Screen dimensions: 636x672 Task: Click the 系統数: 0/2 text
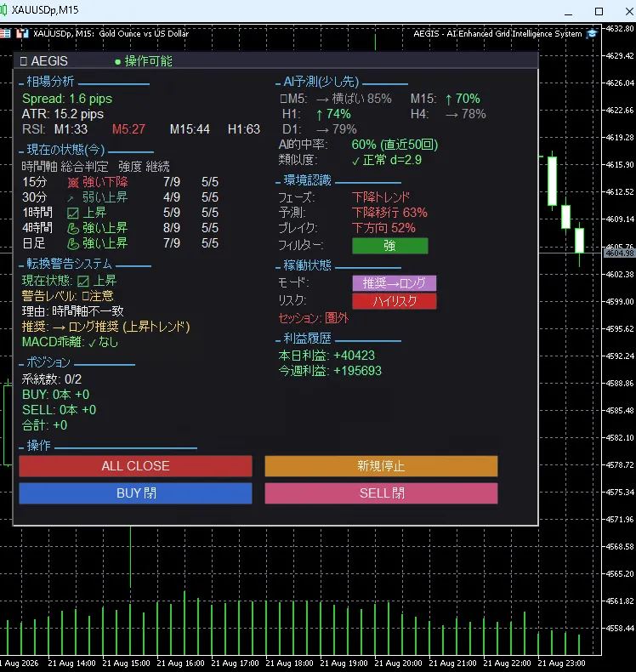point(51,379)
